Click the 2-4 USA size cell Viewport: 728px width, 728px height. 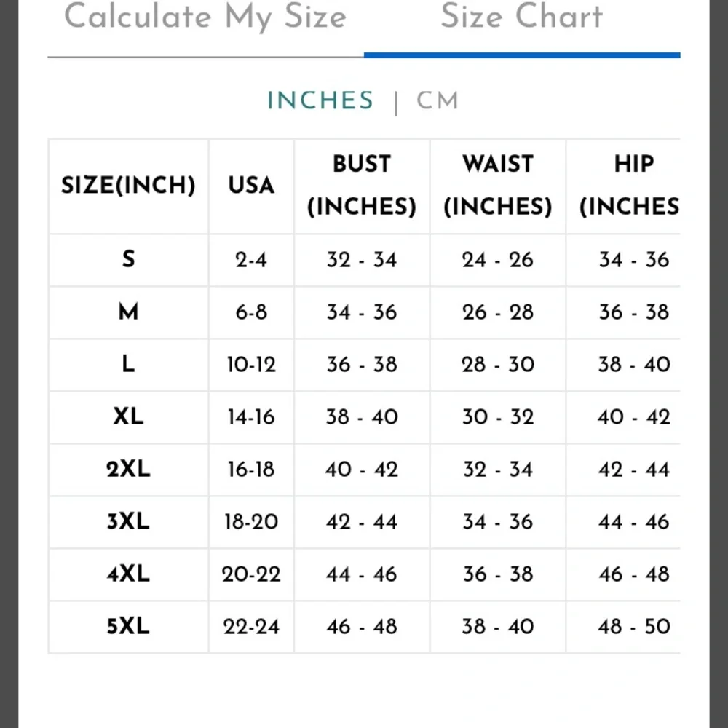click(x=250, y=260)
